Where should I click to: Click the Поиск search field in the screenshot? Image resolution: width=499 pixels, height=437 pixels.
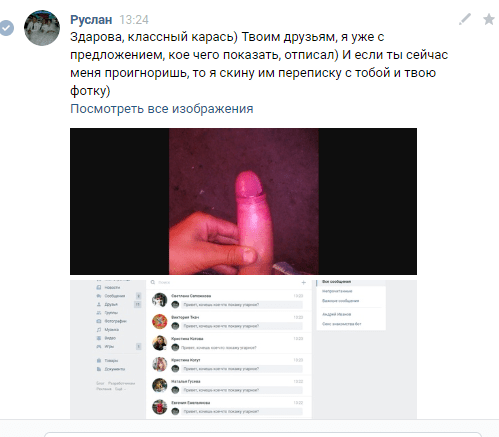coord(224,283)
